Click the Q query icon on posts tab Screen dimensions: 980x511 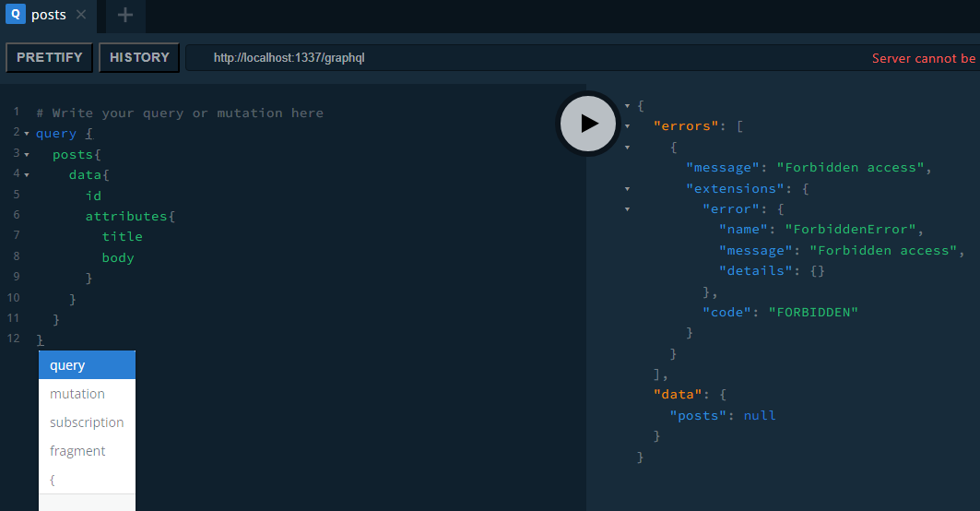(x=16, y=14)
